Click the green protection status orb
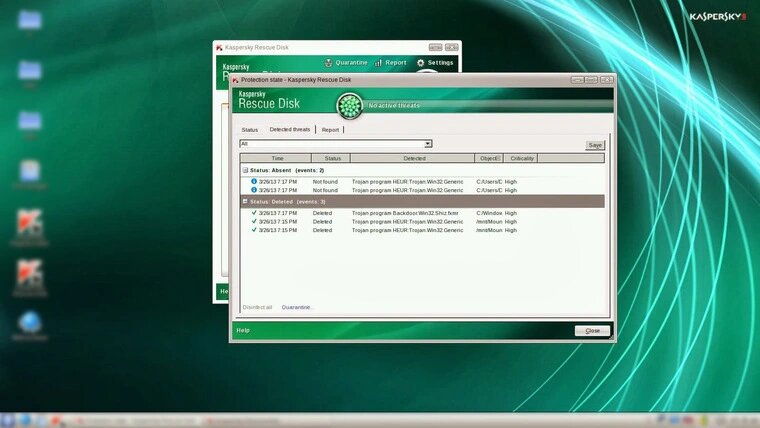This screenshot has width=760, height=428. pos(349,106)
